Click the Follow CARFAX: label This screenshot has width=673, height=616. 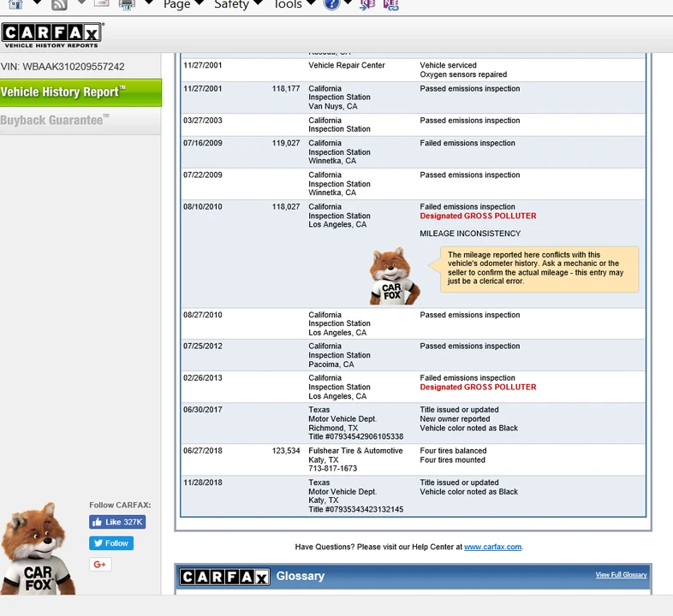point(120,506)
